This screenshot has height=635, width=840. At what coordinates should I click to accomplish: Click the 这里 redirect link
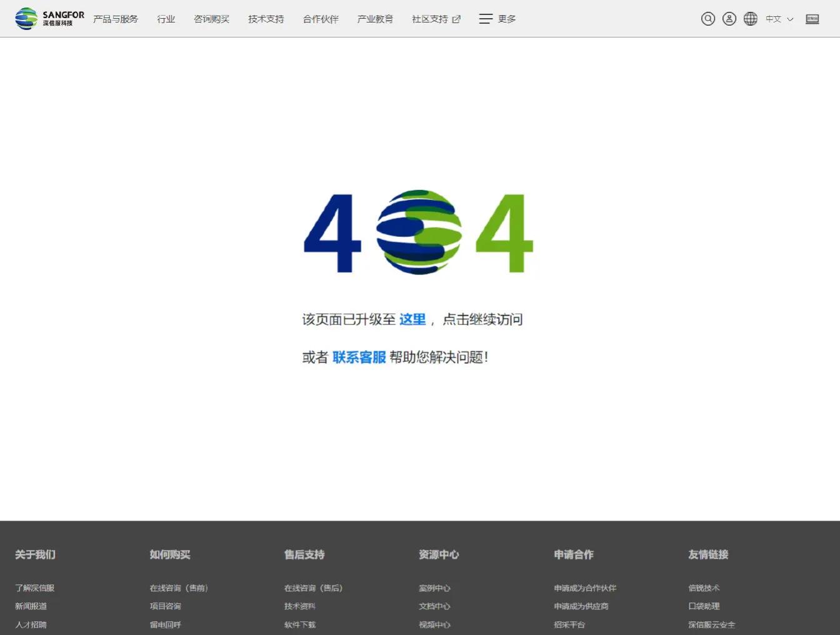point(412,319)
